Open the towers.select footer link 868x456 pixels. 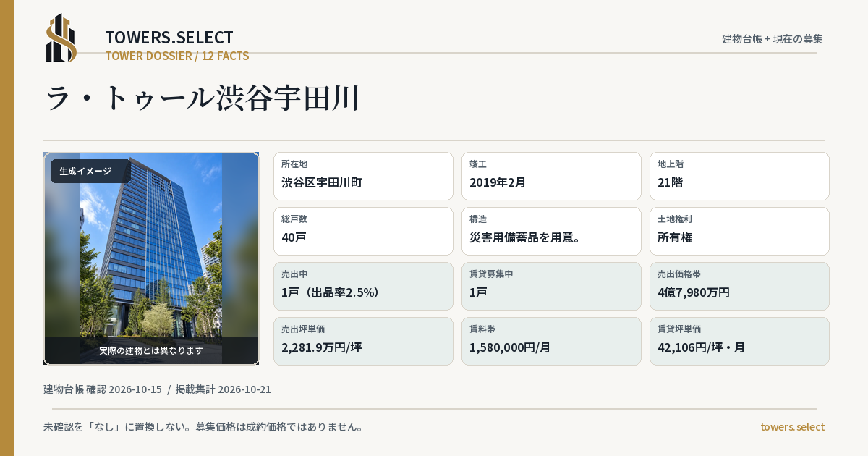pos(792,427)
